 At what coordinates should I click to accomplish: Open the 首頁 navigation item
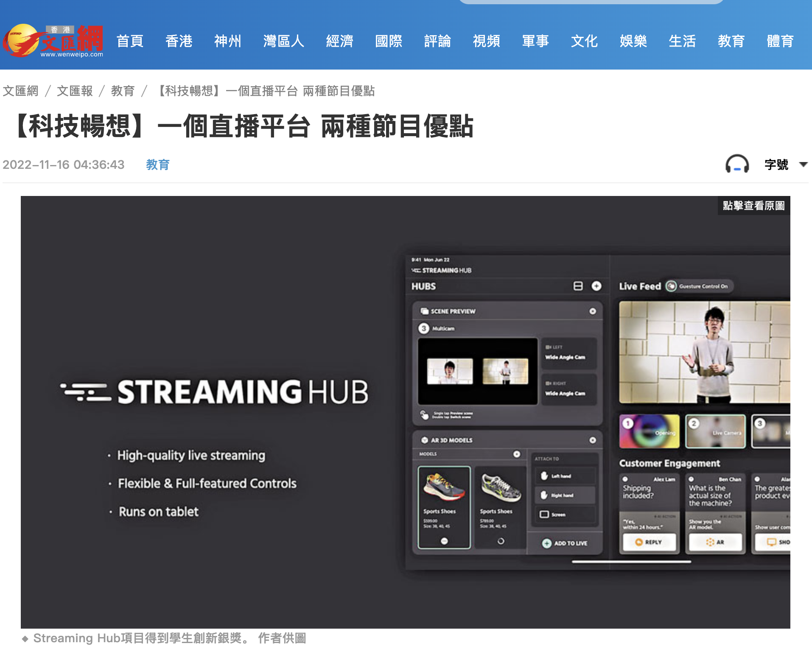pos(130,41)
